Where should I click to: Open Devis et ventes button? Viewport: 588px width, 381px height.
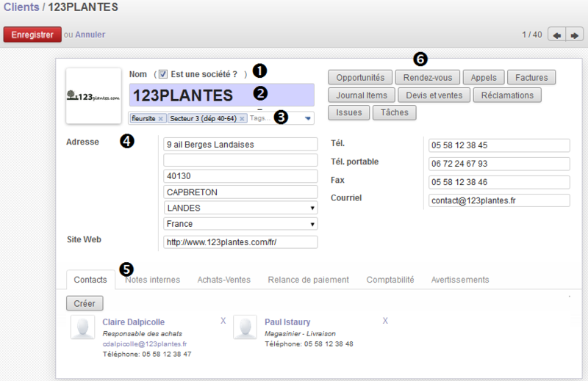coord(434,95)
